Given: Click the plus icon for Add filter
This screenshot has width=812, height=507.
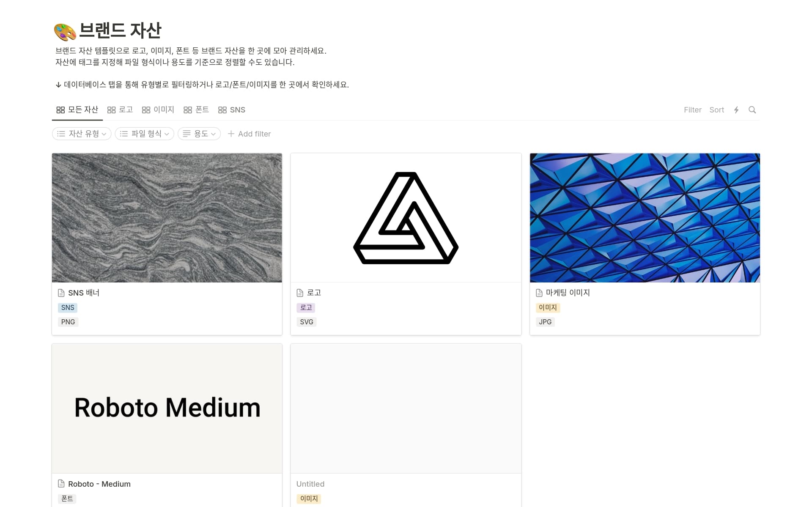Looking at the screenshot, I should click(x=231, y=134).
